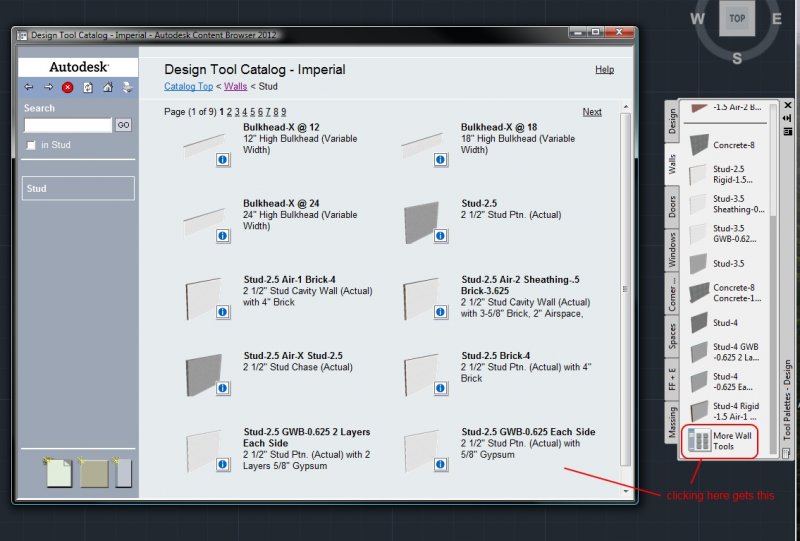This screenshot has height=541, width=800.
Task: Open info for Stud-2.5 Air-2 Sheathing-.5 Brick-3.625
Action: pyautogui.click(x=441, y=312)
